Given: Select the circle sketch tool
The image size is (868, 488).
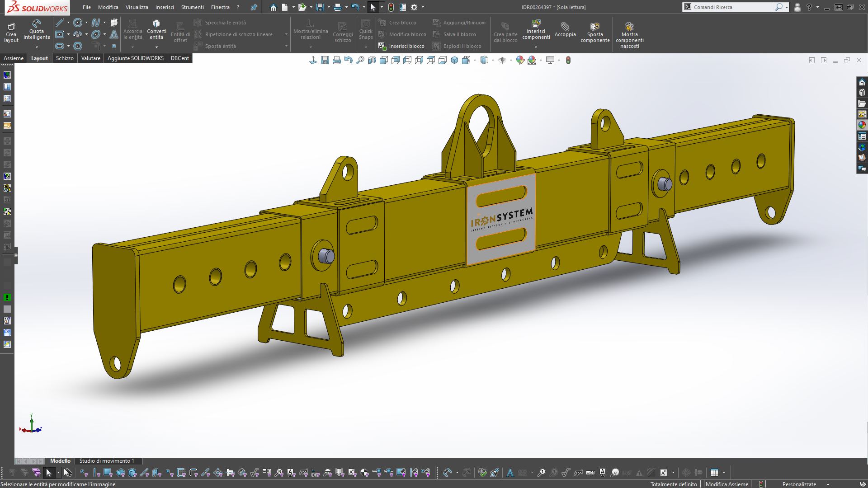Looking at the screenshot, I should tap(78, 23).
